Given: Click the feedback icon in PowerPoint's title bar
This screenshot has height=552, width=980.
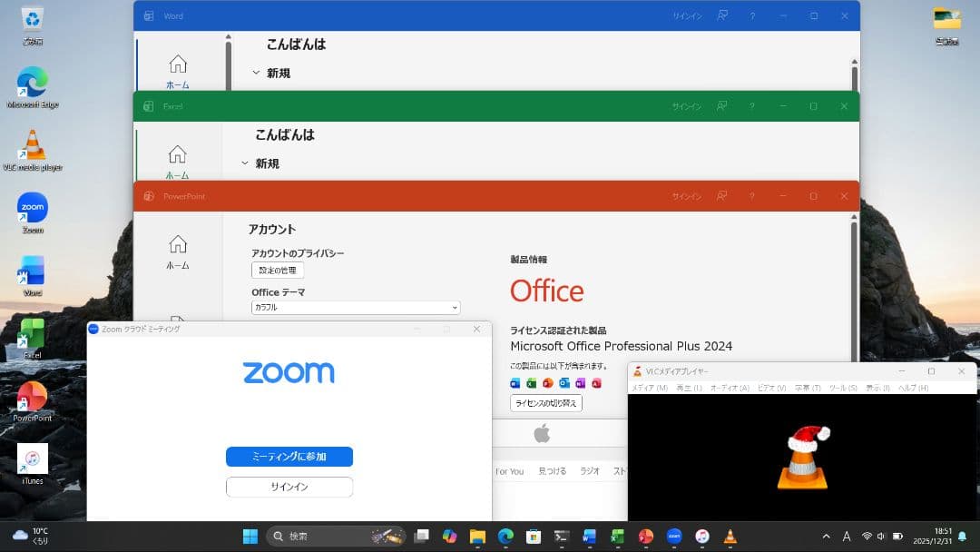Looking at the screenshot, I should pyautogui.click(x=722, y=196).
